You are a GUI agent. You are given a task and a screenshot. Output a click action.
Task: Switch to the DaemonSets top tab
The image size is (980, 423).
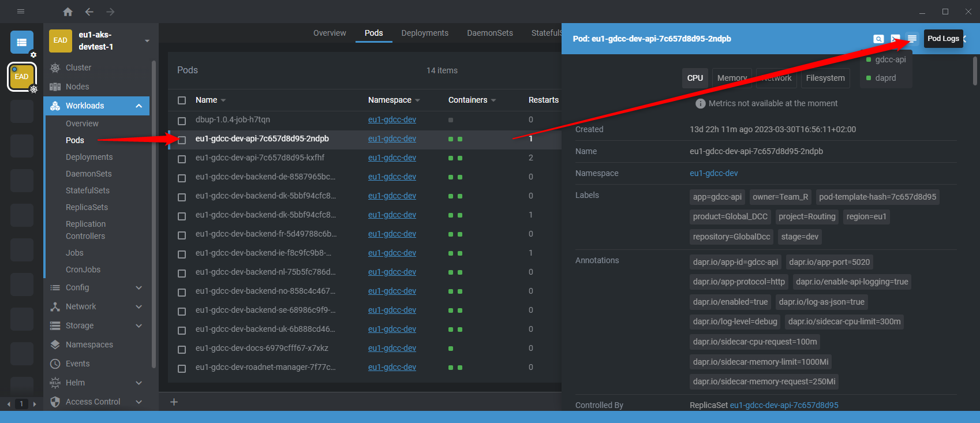click(x=490, y=33)
